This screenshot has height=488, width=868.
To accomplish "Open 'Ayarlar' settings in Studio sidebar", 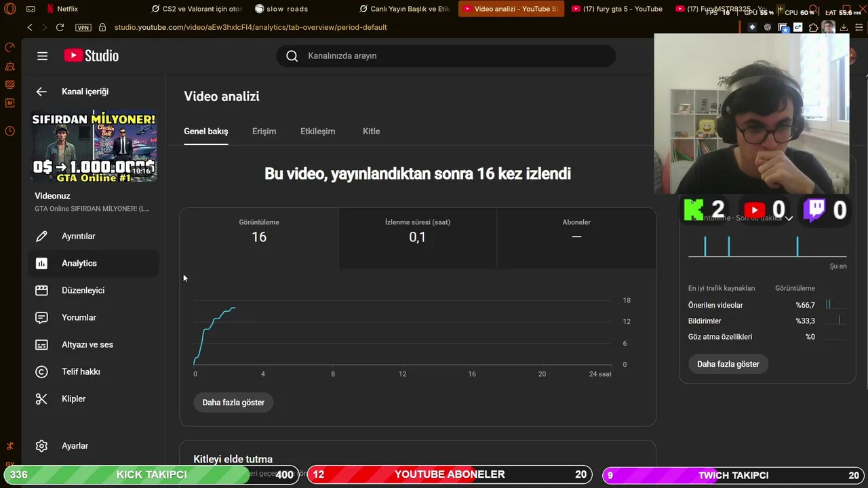I will click(93, 446).
